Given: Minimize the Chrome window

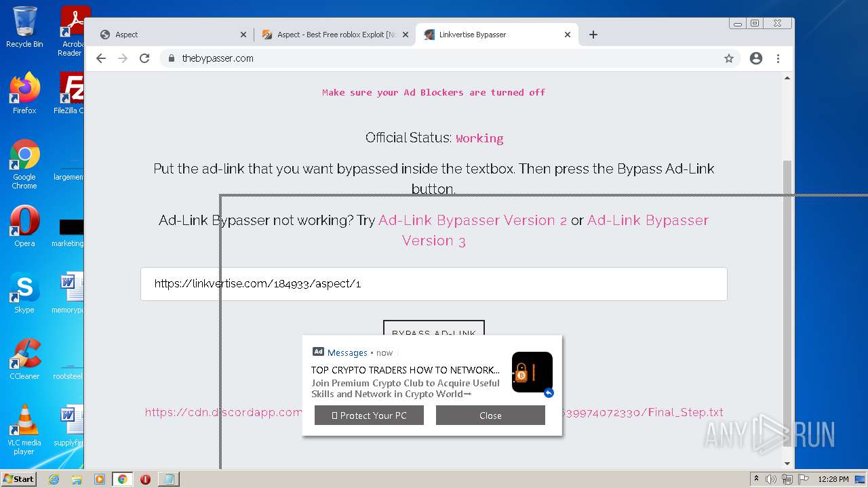Looking at the screenshot, I should [x=737, y=23].
